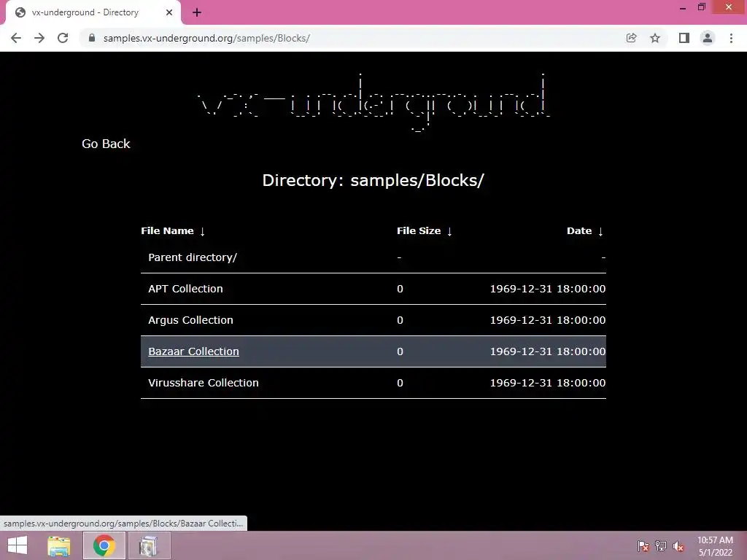Screen dimensions: 747x560
Task: Click the Go Back link
Action: [106, 144]
